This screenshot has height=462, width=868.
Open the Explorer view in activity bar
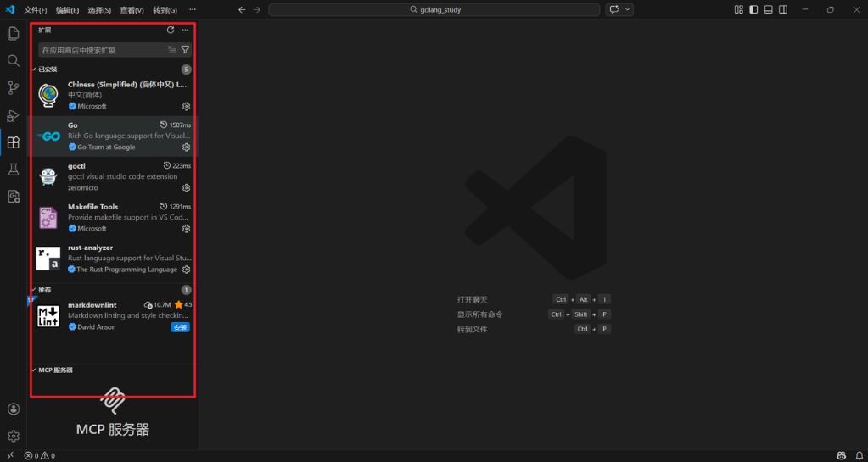[x=14, y=33]
